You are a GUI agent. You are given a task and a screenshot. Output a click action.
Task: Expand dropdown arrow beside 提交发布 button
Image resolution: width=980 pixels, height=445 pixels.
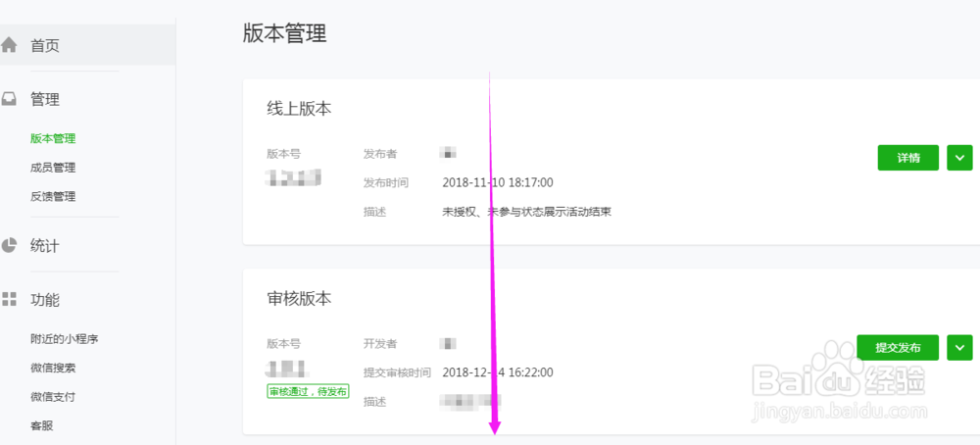959,348
